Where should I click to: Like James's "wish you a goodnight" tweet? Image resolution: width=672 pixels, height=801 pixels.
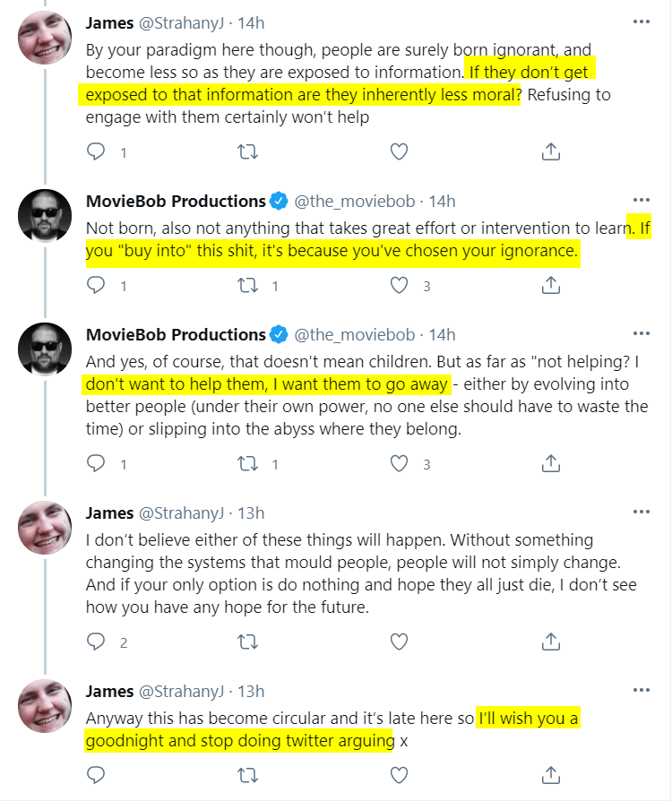pyautogui.click(x=399, y=775)
